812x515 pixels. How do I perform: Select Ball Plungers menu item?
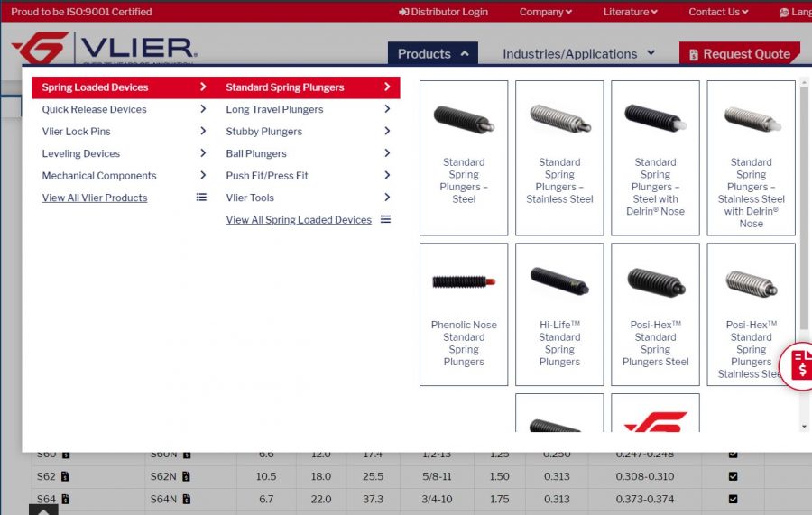[308, 153]
